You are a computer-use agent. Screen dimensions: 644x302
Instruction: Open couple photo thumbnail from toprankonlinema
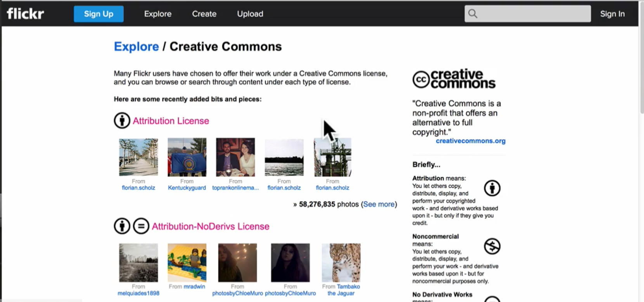tap(235, 157)
